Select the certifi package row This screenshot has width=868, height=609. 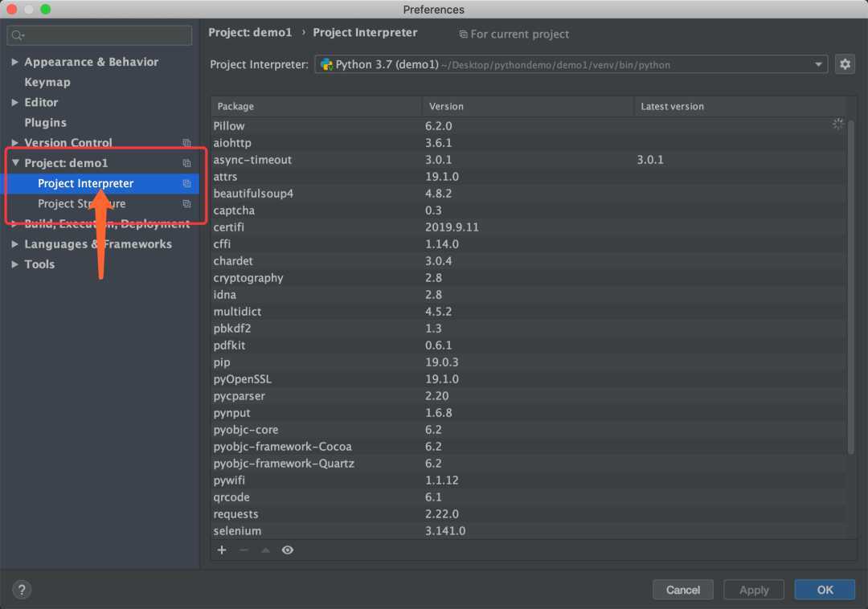click(528, 227)
